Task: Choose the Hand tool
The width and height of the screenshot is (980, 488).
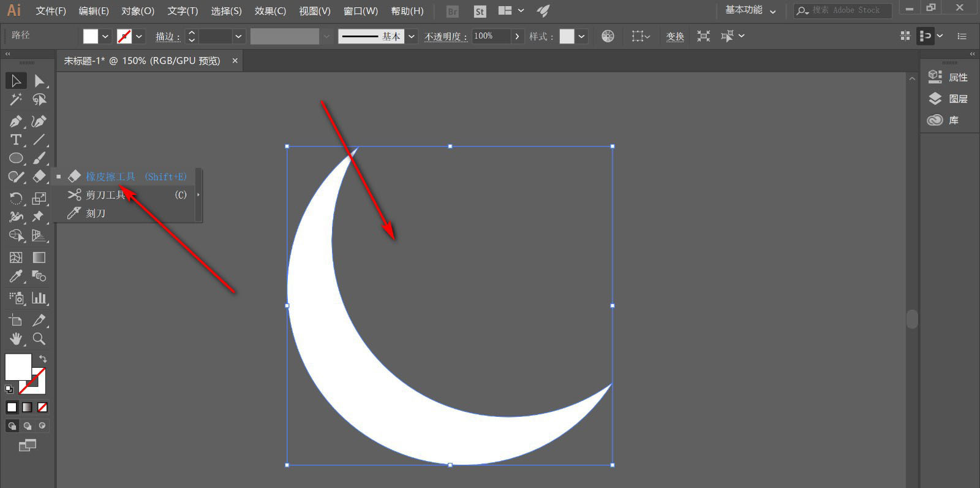Action: tap(16, 338)
